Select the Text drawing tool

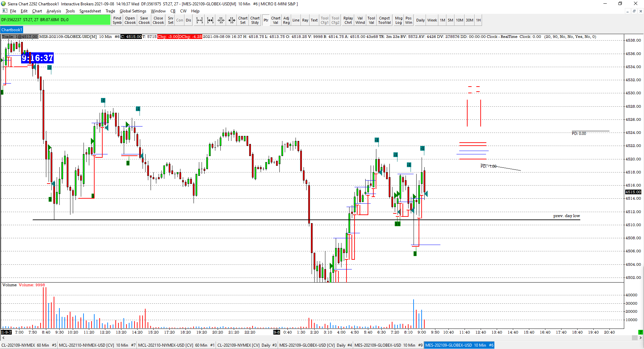[x=314, y=20]
